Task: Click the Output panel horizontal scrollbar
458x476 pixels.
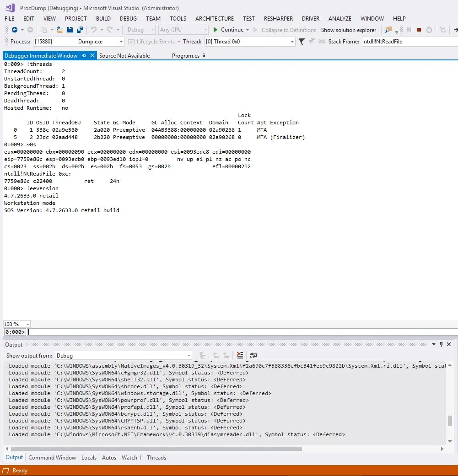Action: [x=156, y=449]
